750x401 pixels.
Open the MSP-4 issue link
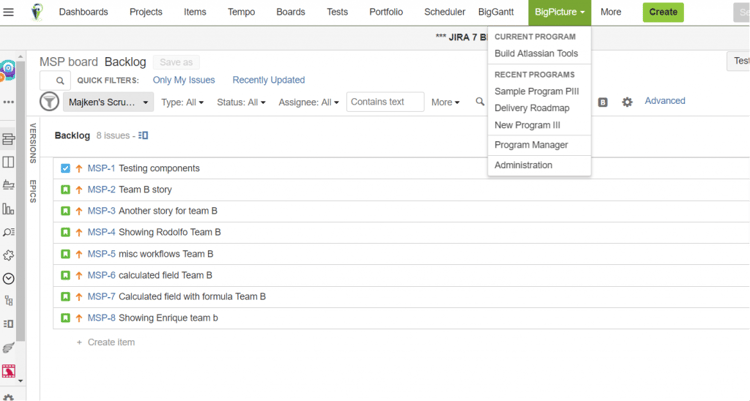coord(101,232)
